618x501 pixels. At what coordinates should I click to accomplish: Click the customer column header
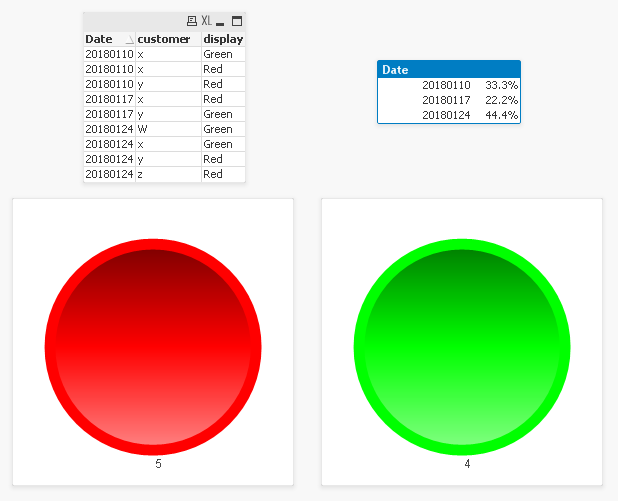point(168,39)
